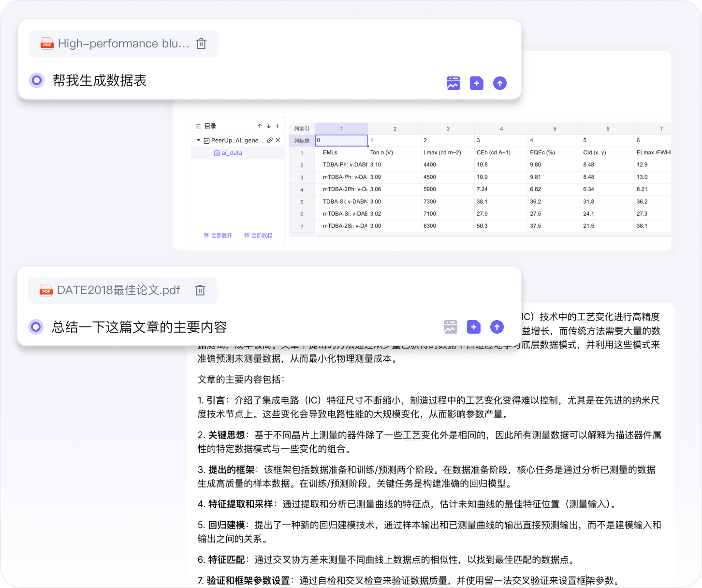Click the table's horizontal scrollbar
702x588 pixels.
point(493,235)
